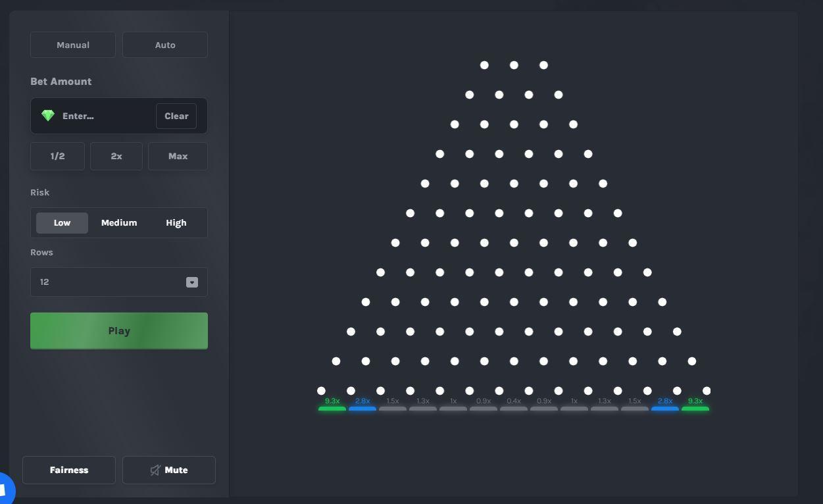Select Medium risk level

pyautogui.click(x=119, y=223)
